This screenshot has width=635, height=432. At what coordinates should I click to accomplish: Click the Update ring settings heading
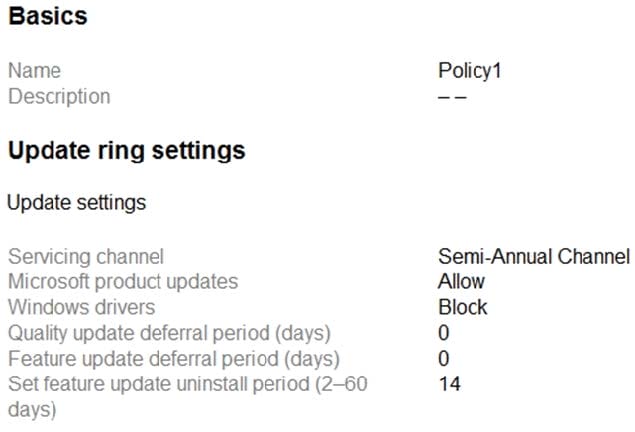click(x=127, y=151)
